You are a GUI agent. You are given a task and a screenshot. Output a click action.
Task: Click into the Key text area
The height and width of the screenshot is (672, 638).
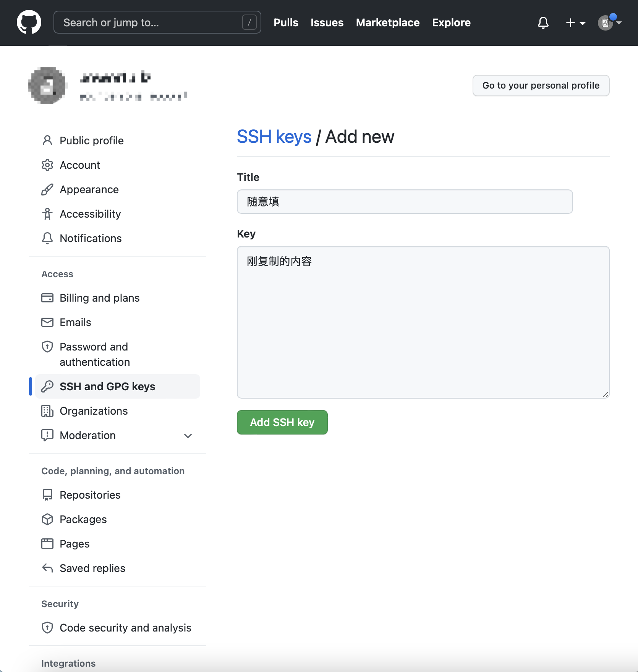click(423, 322)
